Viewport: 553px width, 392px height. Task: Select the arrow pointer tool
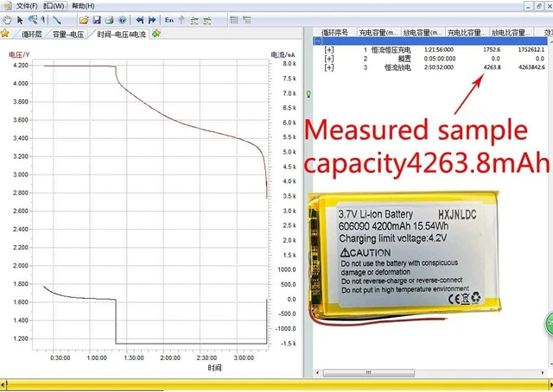tap(20, 20)
